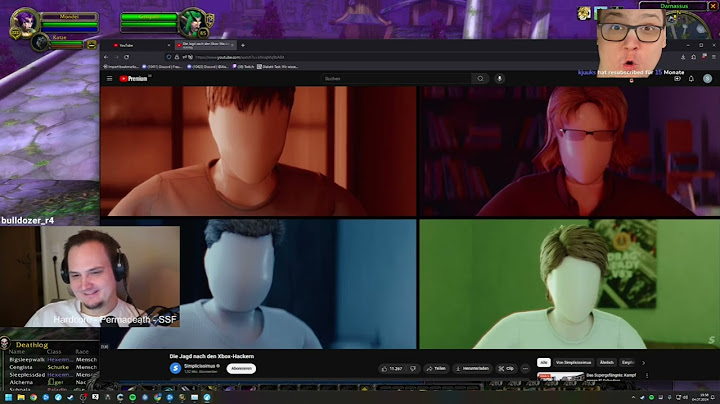Open Steam from the taskbar
Screen dimensions: 720x404
pyautogui.click(x=70, y=397)
